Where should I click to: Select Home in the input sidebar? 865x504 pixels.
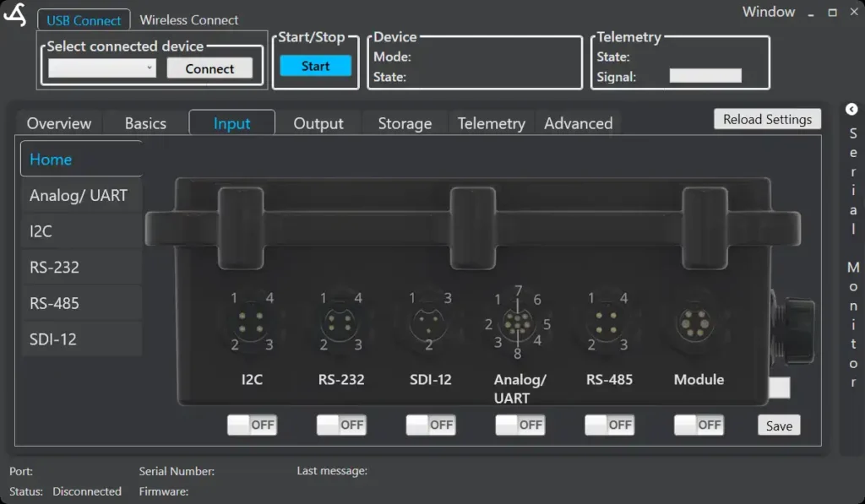point(81,159)
